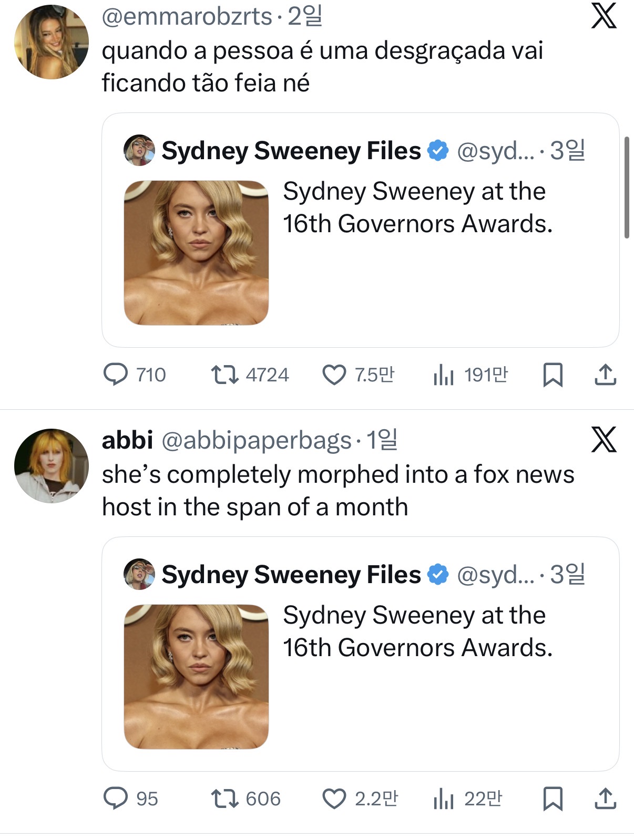The width and height of the screenshot is (634, 840).
Task: Retweet abbi's post with 606 reposts
Action: [x=224, y=798]
